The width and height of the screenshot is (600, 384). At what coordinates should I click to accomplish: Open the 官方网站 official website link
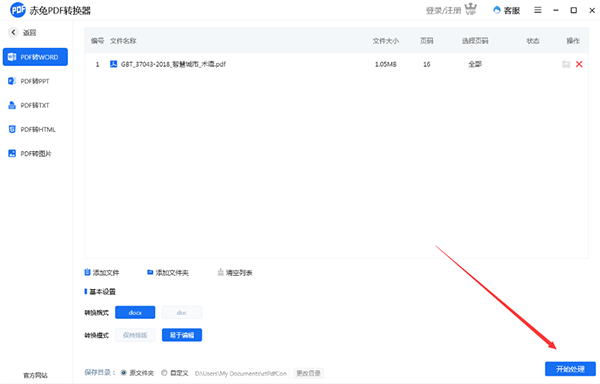click(35, 375)
